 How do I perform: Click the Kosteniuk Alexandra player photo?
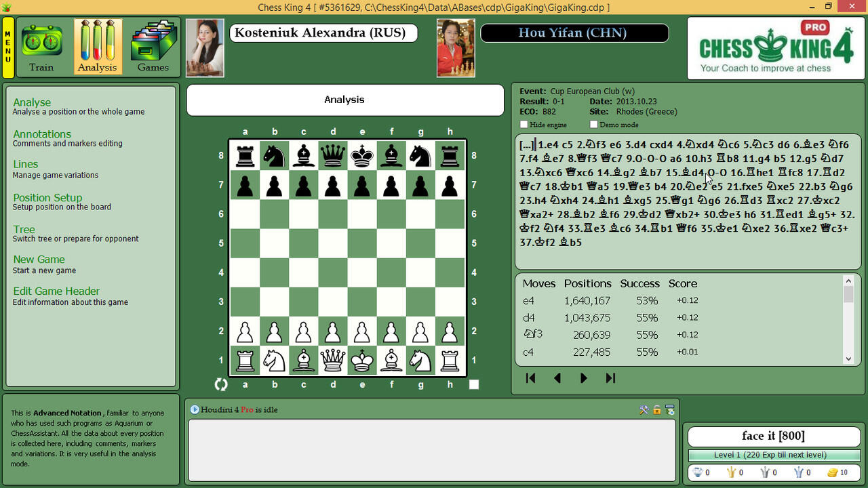[205, 48]
